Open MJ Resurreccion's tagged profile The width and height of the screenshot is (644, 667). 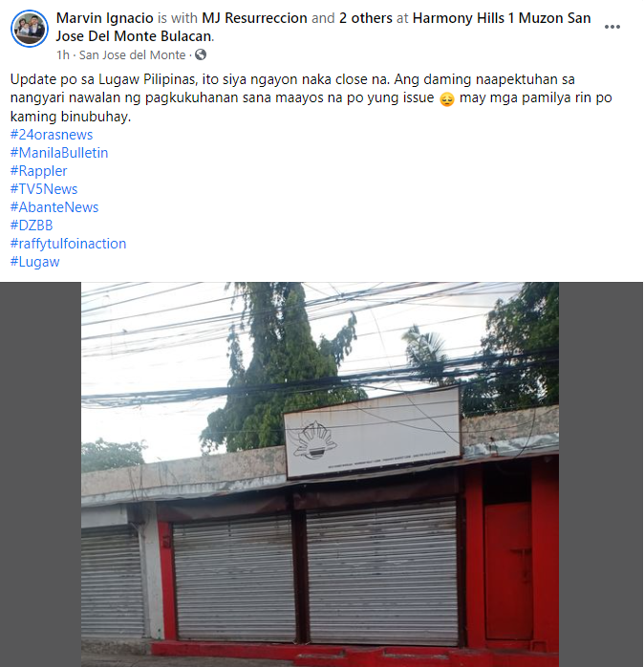pos(254,18)
